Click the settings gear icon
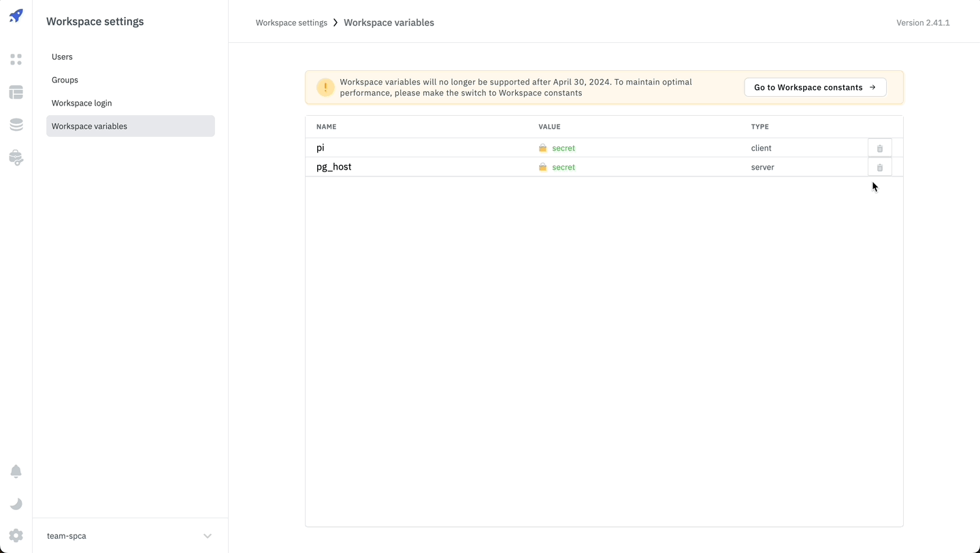 (x=16, y=536)
